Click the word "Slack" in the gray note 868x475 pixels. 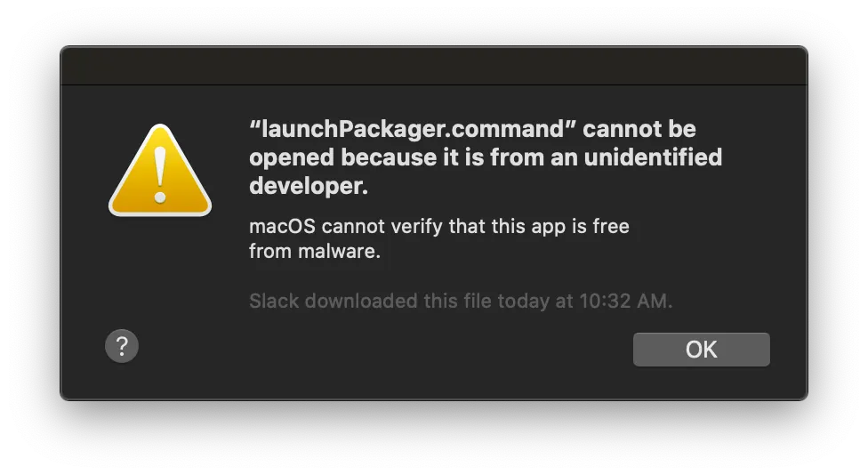coord(274,301)
